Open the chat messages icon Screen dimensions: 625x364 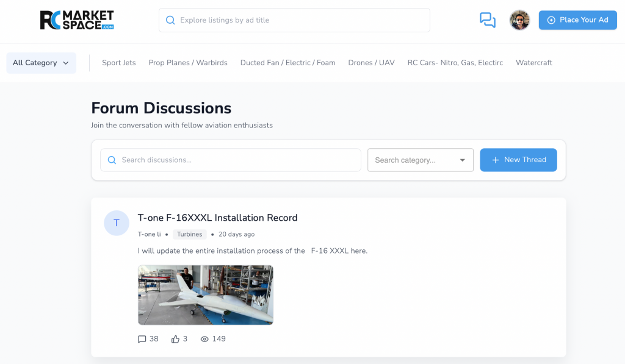487,20
